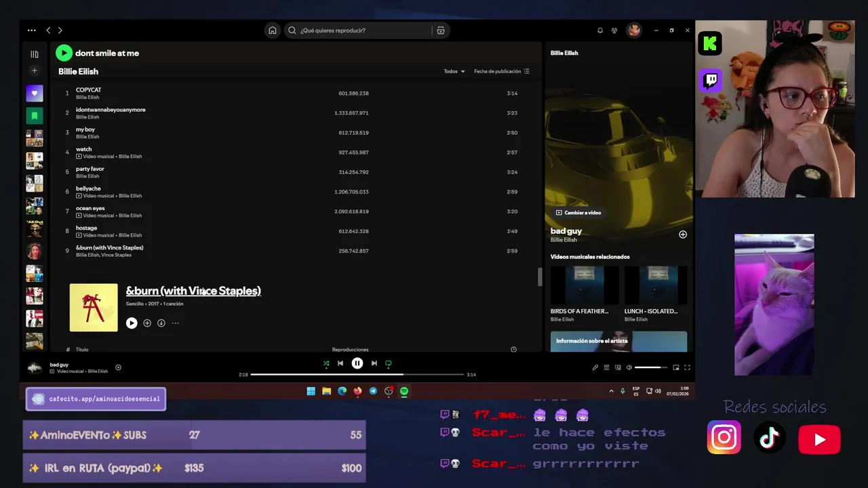This screenshot has width=868, height=488.
Task: Skip to next track
Action: 374,363
